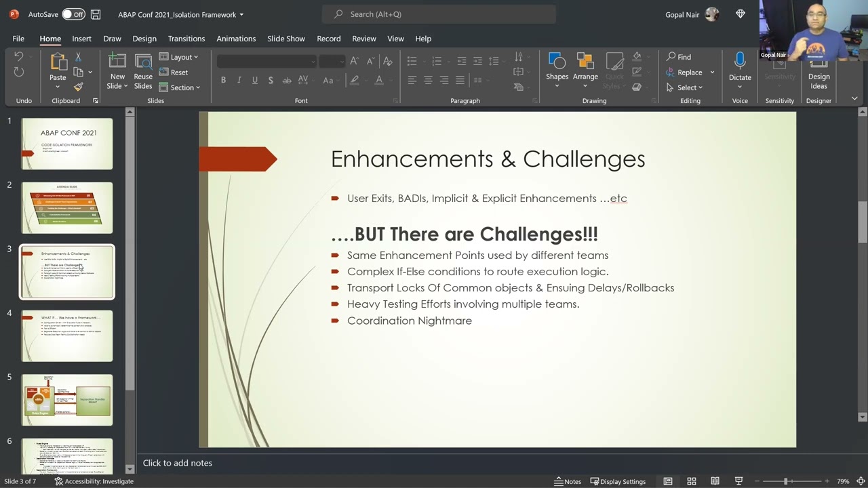Switch to the Animations tab

(236, 39)
